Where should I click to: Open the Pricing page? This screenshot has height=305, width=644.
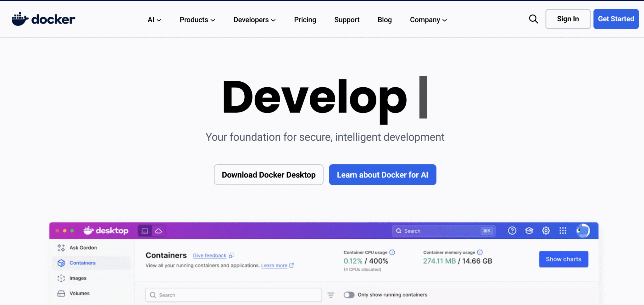click(x=305, y=20)
